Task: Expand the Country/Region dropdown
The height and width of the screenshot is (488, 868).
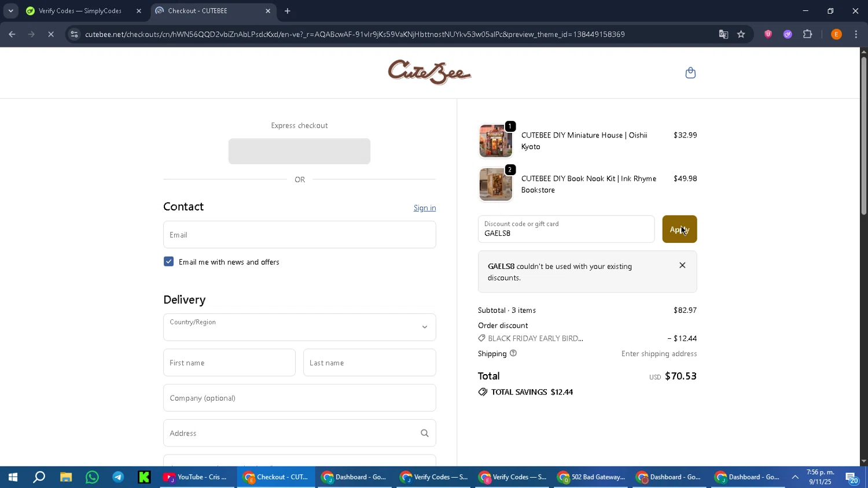Action: click(x=300, y=327)
